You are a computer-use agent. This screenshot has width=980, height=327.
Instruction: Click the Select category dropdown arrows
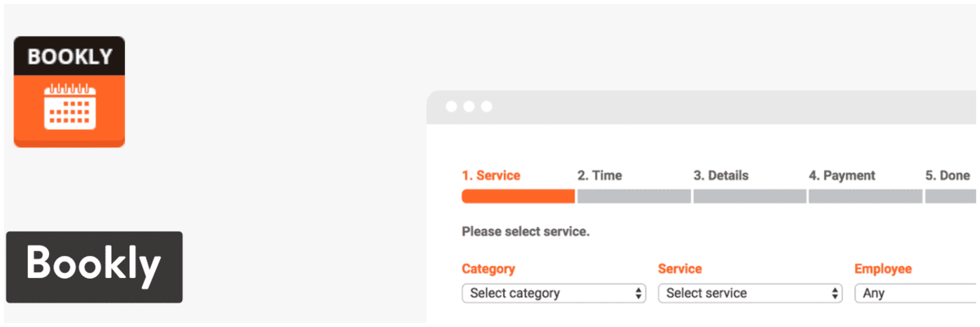pyautogui.click(x=638, y=293)
